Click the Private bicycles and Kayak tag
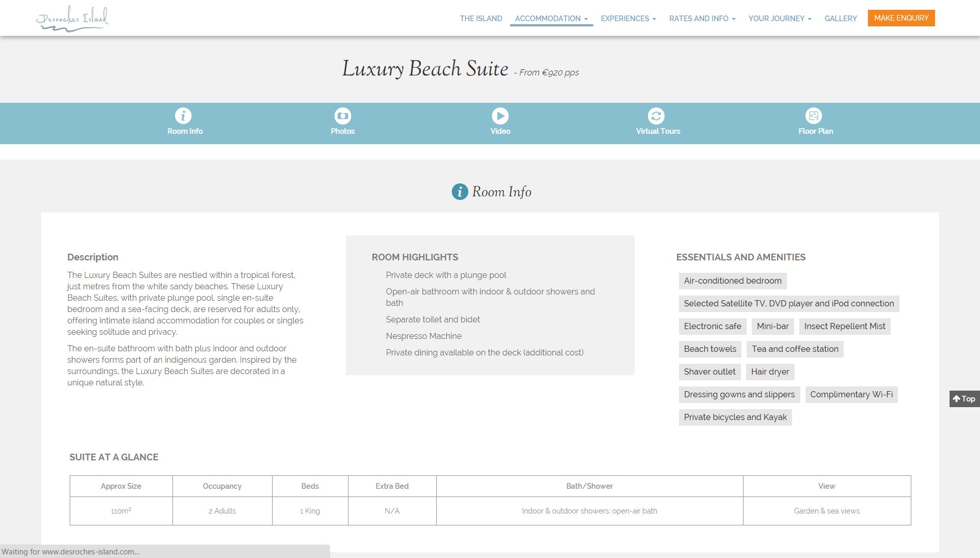 735,417
